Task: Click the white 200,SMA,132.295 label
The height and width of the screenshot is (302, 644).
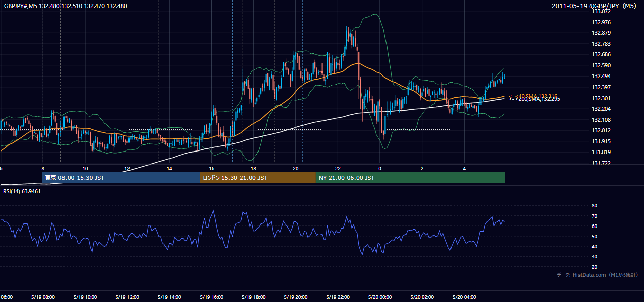Action: click(x=535, y=99)
